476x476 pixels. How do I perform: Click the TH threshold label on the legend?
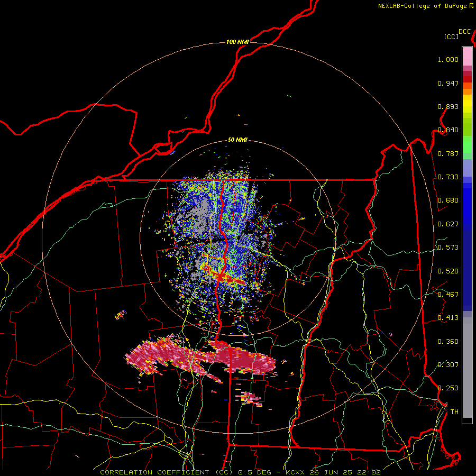click(x=454, y=412)
